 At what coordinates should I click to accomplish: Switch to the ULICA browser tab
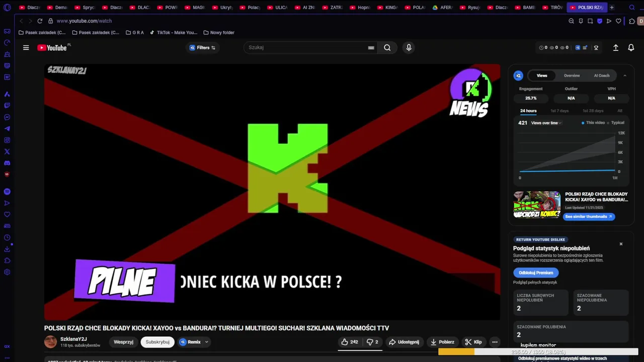[278, 8]
